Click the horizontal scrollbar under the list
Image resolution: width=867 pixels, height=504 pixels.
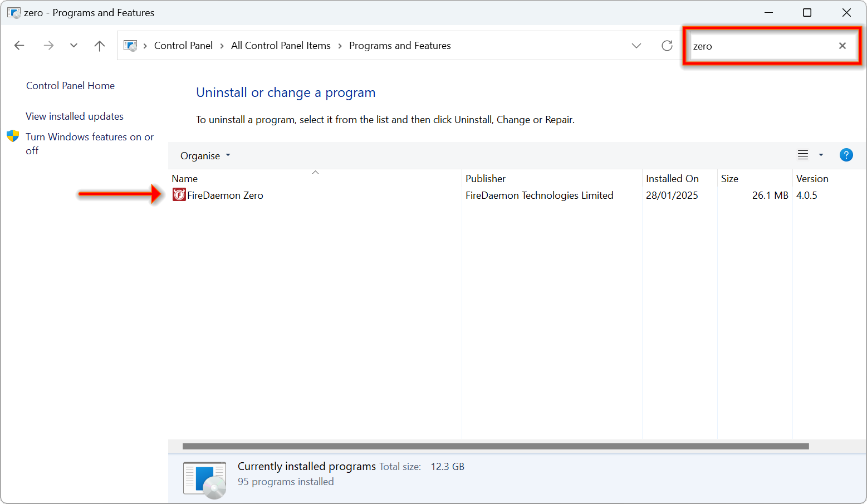point(496,446)
